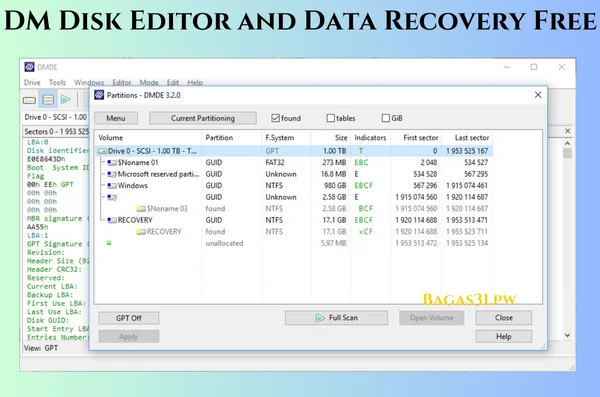600x397 pixels.
Task: Open the Help menu in menu bar
Action: pos(195,82)
